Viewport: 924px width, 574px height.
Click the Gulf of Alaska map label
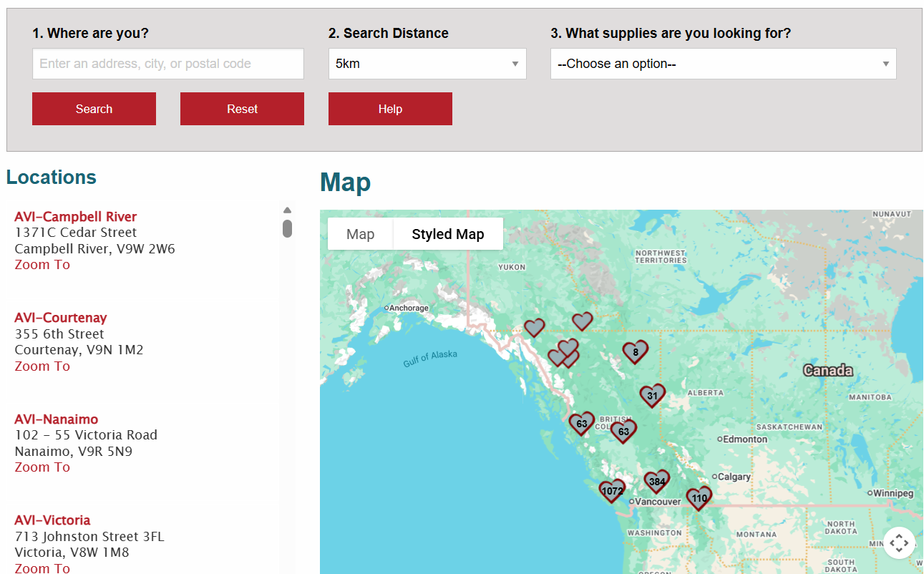pos(430,359)
